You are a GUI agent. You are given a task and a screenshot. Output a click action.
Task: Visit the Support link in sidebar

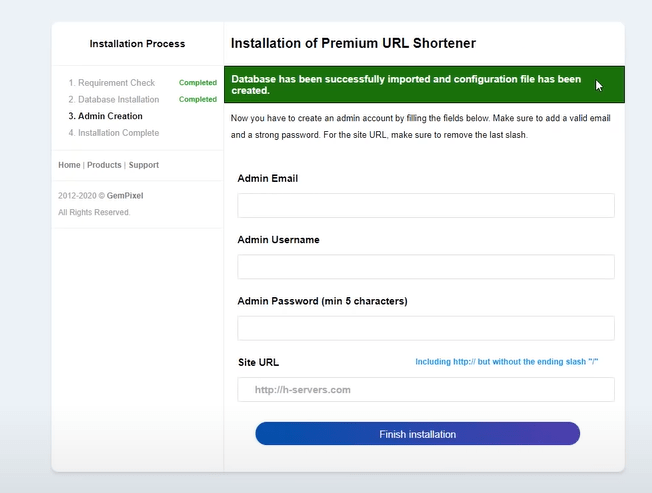pos(143,165)
